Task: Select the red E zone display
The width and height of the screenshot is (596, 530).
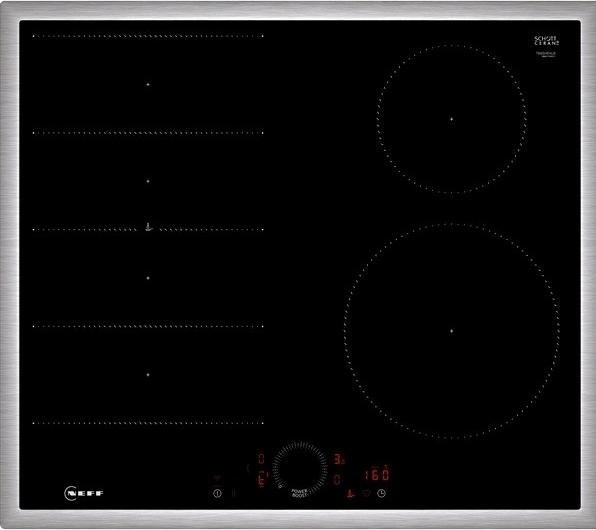Action: [263, 479]
